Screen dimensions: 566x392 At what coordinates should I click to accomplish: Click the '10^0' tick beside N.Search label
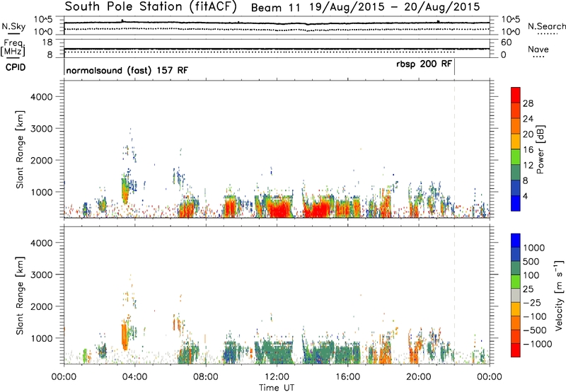(x=510, y=32)
